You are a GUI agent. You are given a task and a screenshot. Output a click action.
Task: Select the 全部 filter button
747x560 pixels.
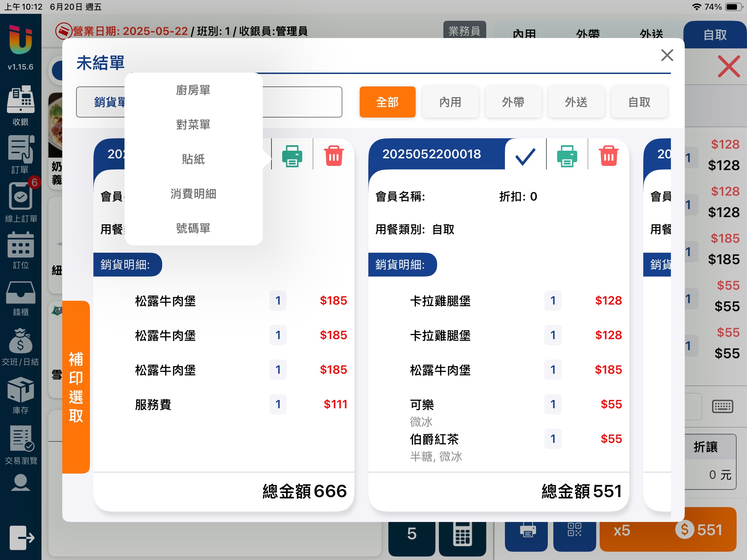[387, 102]
